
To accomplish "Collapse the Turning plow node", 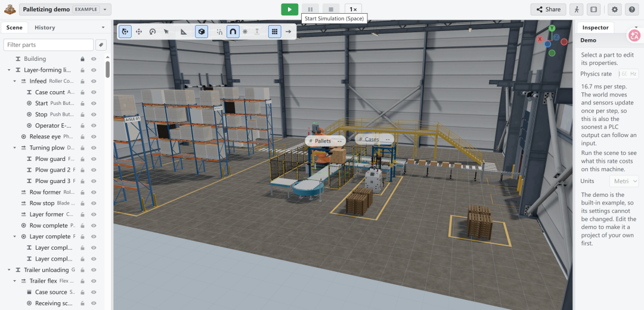I will point(15,148).
